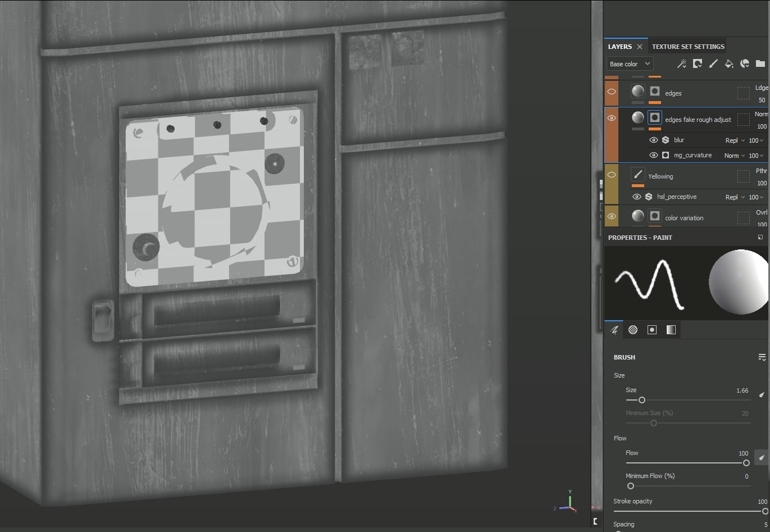Open the Alpha settings tab icon
The height and width of the screenshot is (532, 770).
633,330
